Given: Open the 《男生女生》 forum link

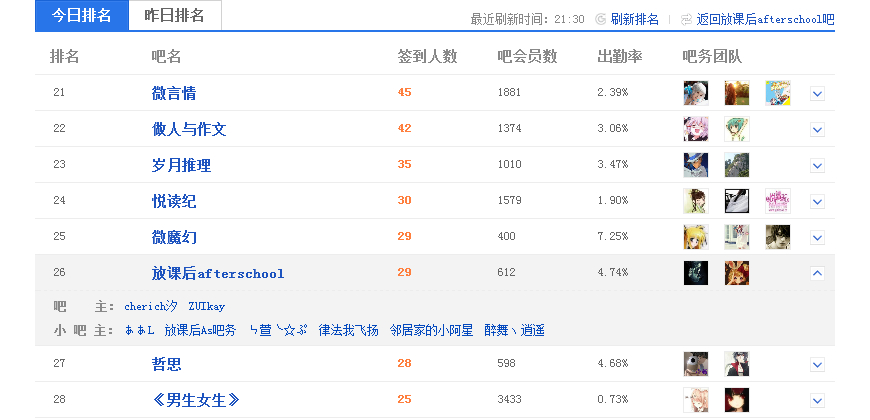Looking at the screenshot, I should 196,400.
